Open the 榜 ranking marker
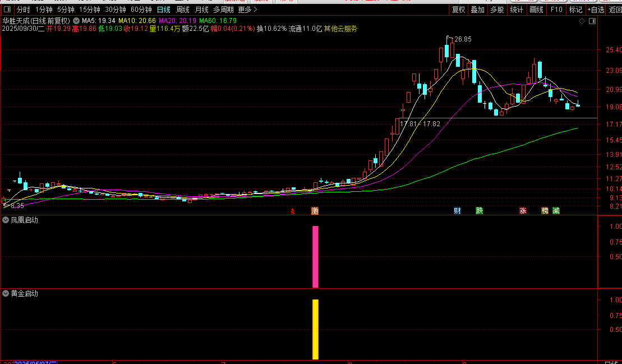Viewport: 622px width, 364px height. (545, 210)
